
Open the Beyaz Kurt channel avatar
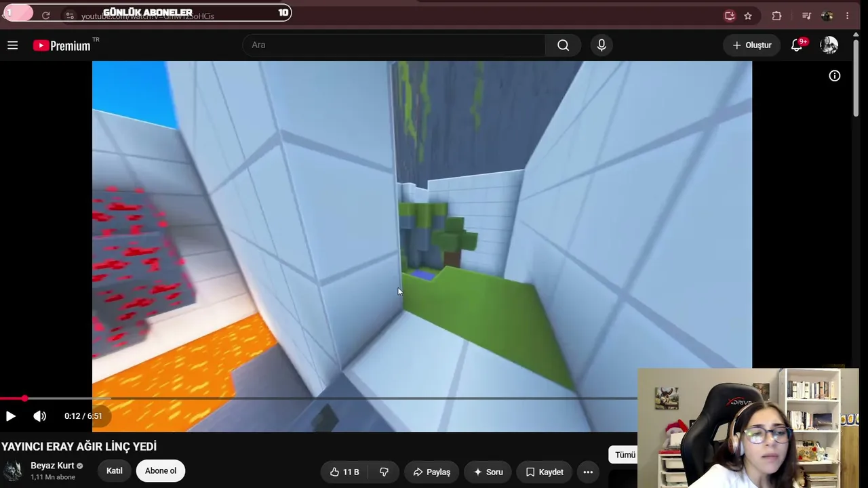pos(13,471)
